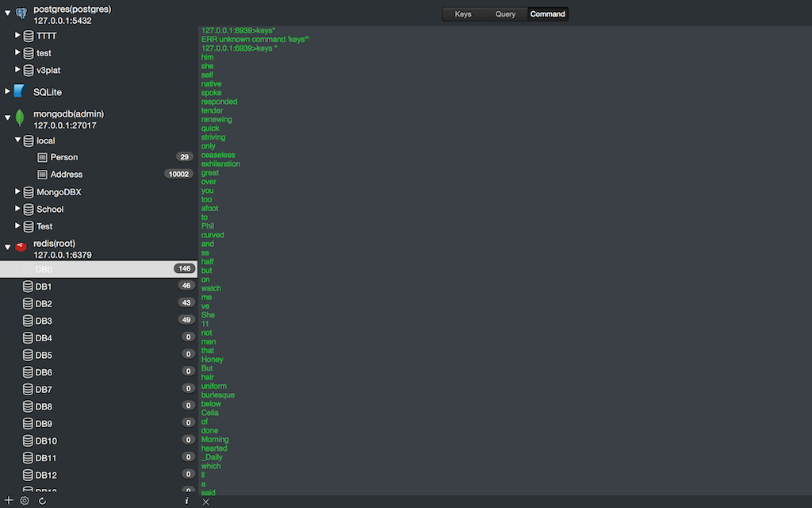Image resolution: width=812 pixels, height=508 pixels.
Task: Select the Address collection
Action: click(67, 175)
